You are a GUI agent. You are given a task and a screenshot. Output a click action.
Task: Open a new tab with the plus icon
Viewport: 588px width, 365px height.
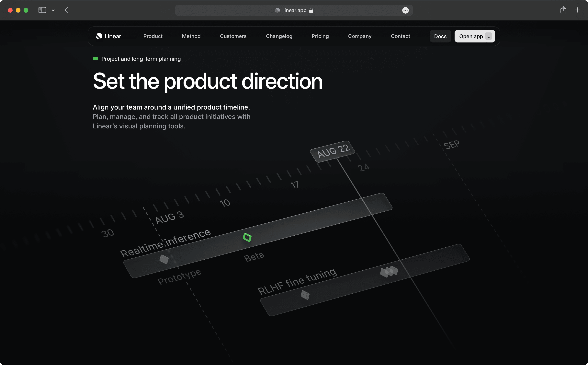coord(578,10)
